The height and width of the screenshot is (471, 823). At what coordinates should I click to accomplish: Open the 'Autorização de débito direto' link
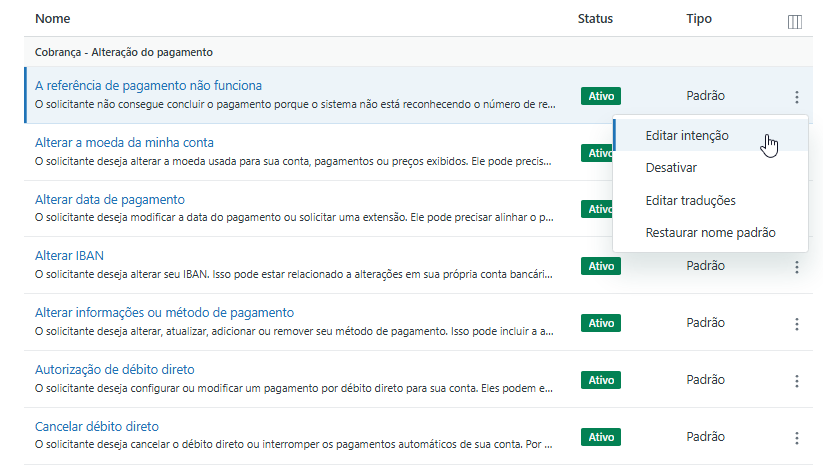coord(115,370)
